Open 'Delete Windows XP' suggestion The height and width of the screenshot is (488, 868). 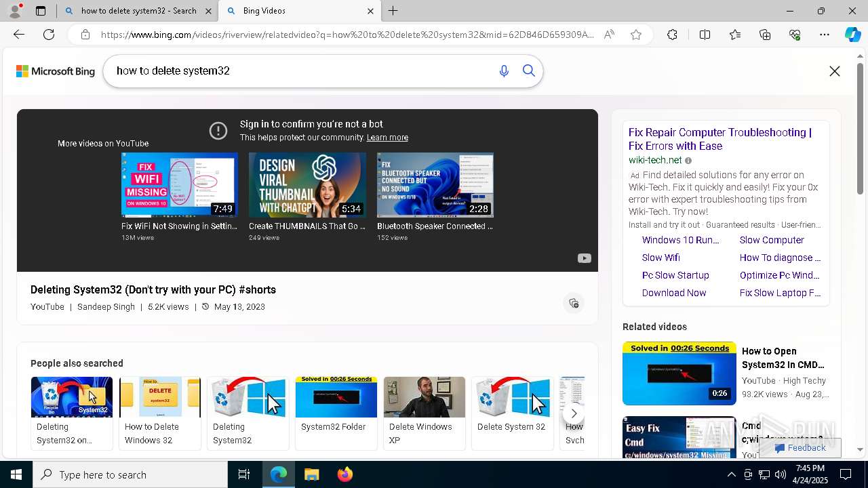tap(425, 413)
